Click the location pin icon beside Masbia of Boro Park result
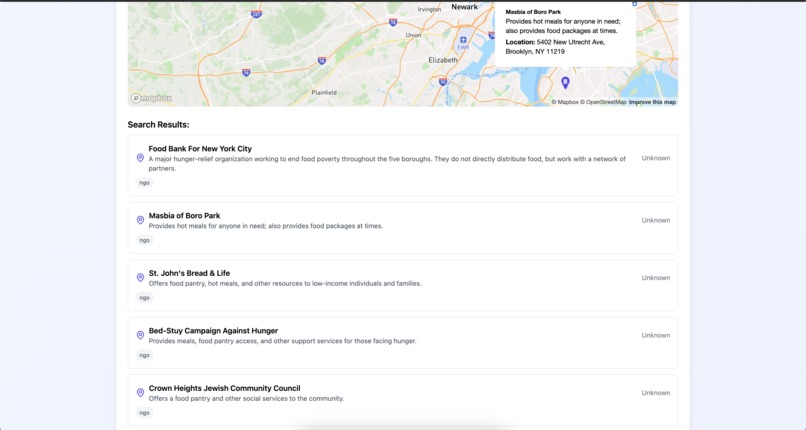The image size is (806, 430). [140, 220]
